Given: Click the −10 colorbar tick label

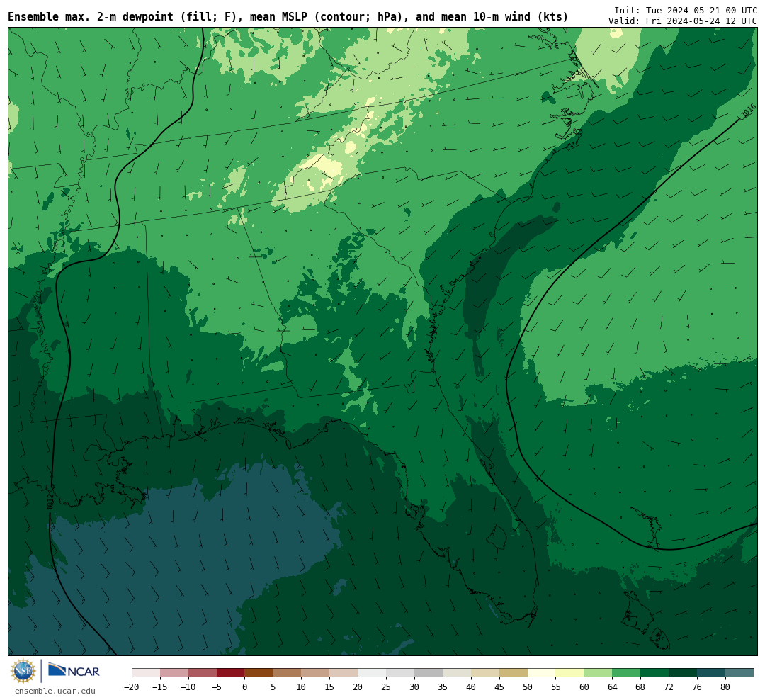Looking at the screenshot, I should point(188,687).
